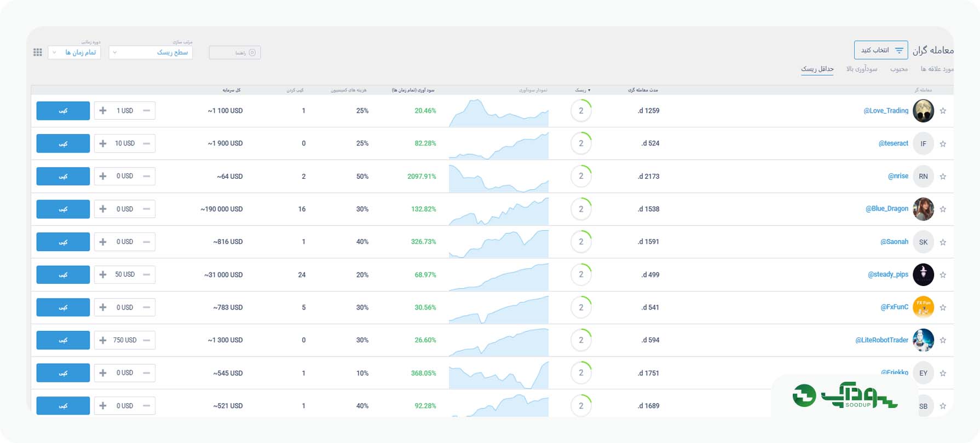The image size is (980, 443).
Task: Open the انتخاب کنید filter button
Action: (x=881, y=50)
